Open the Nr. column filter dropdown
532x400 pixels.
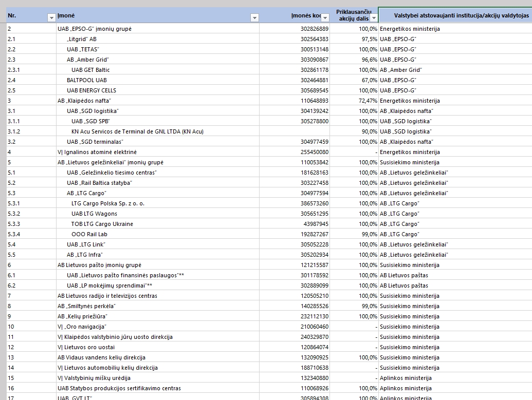[x=51, y=18]
